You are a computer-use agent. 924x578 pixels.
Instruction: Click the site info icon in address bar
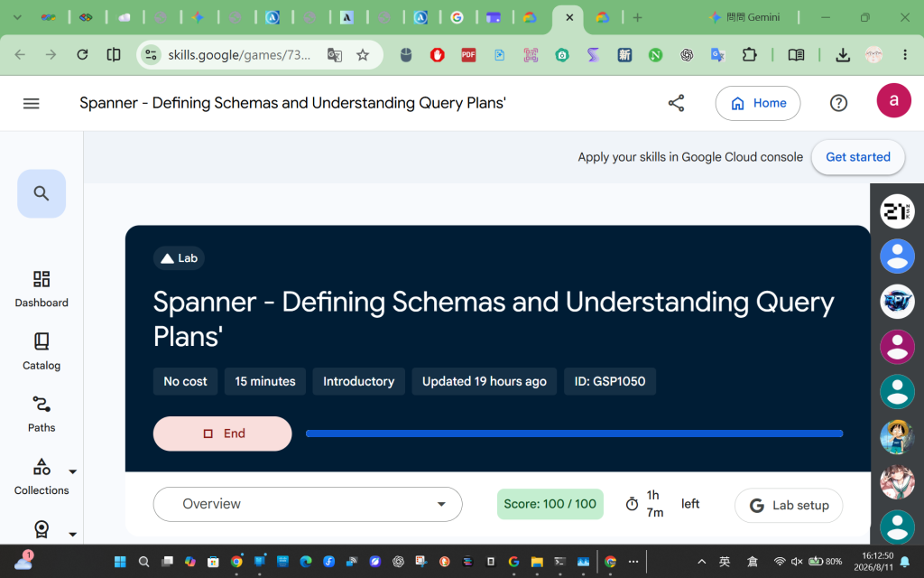click(151, 55)
